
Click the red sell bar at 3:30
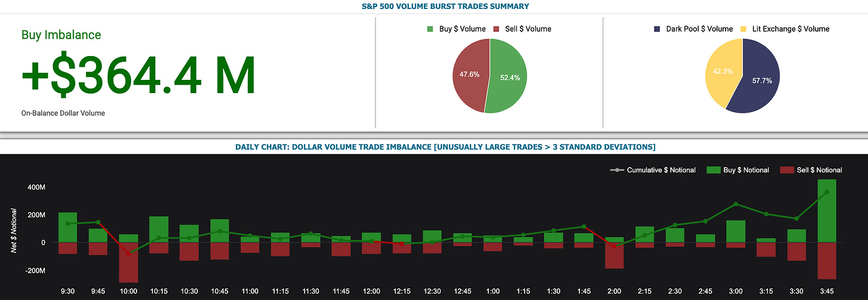(796, 252)
